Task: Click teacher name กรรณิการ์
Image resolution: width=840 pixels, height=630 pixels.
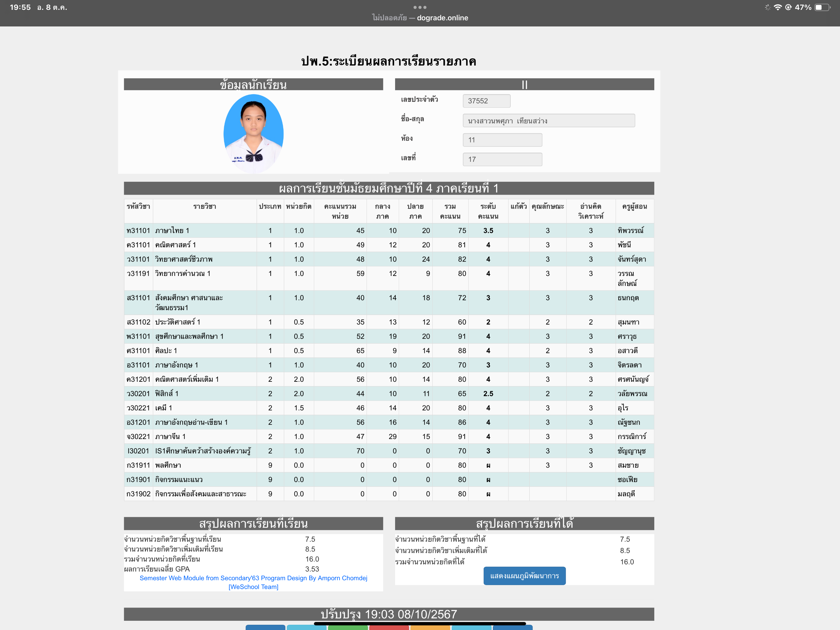Action: pyautogui.click(x=632, y=437)
